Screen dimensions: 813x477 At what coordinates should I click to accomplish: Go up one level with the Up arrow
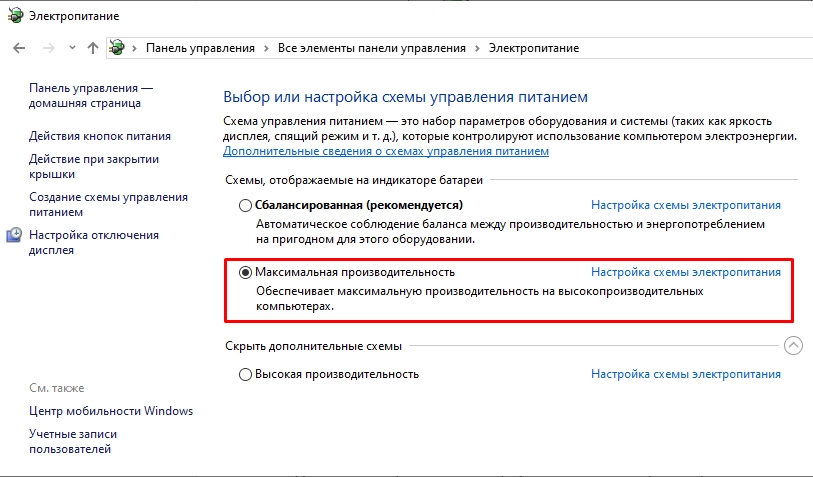click(x=93, y=48)
